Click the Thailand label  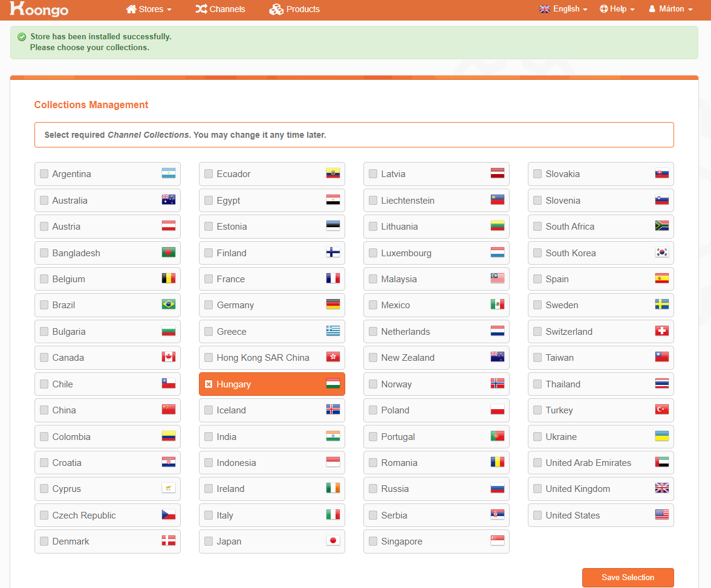click(563, 384)
